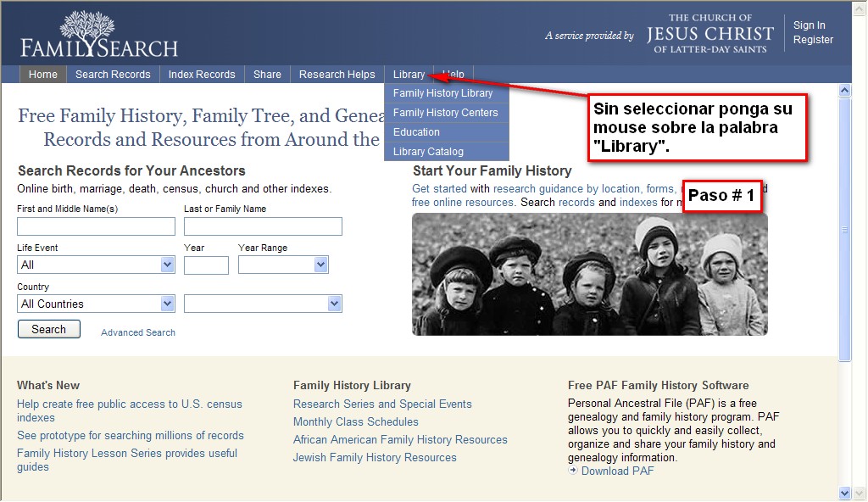Open the Monthly Class Schedules link

355,422
